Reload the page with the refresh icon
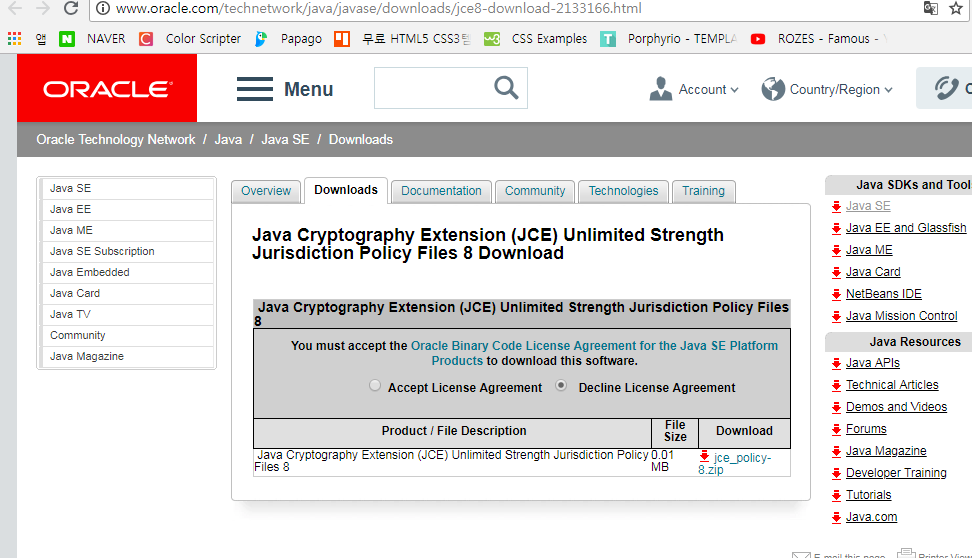This screenshot has width=972, height=558. click(71, 8)
